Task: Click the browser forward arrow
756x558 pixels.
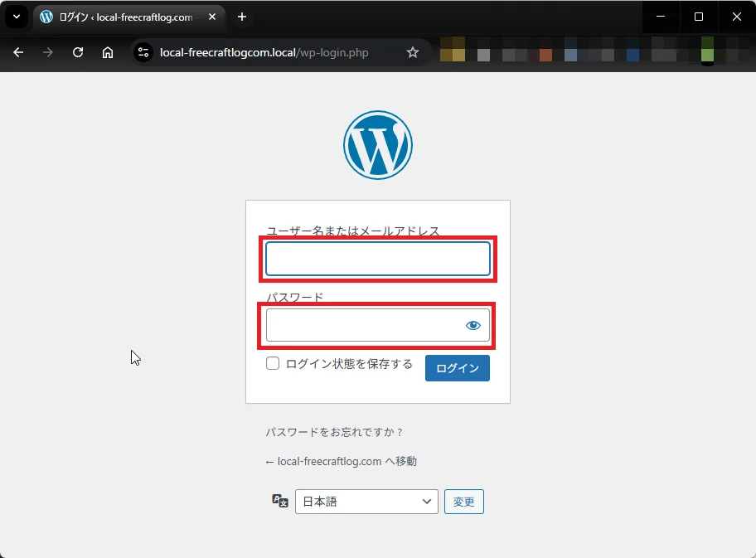Action: (x=48, y=52)
